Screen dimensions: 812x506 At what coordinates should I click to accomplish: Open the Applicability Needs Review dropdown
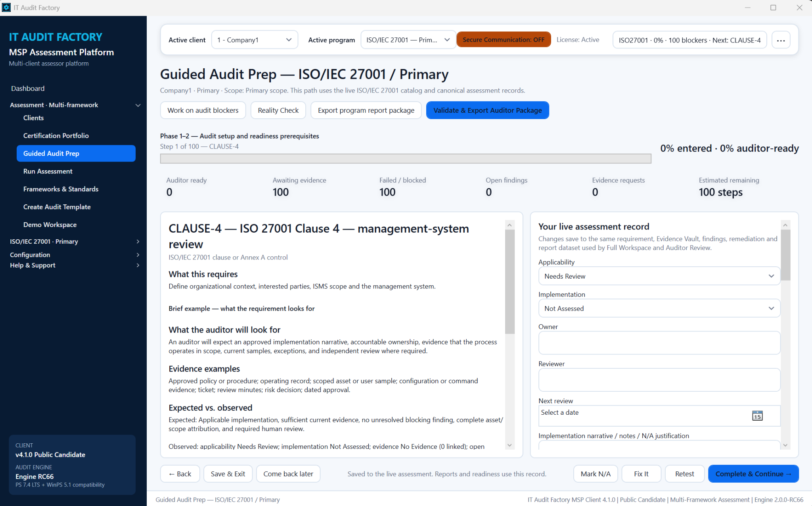point(659,276)
